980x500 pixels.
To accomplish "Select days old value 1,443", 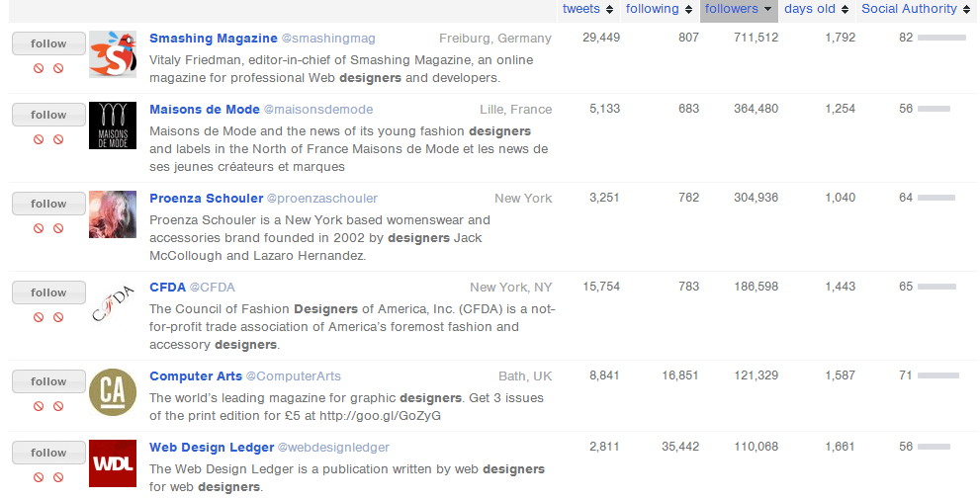I will click(x=841, y=287).
